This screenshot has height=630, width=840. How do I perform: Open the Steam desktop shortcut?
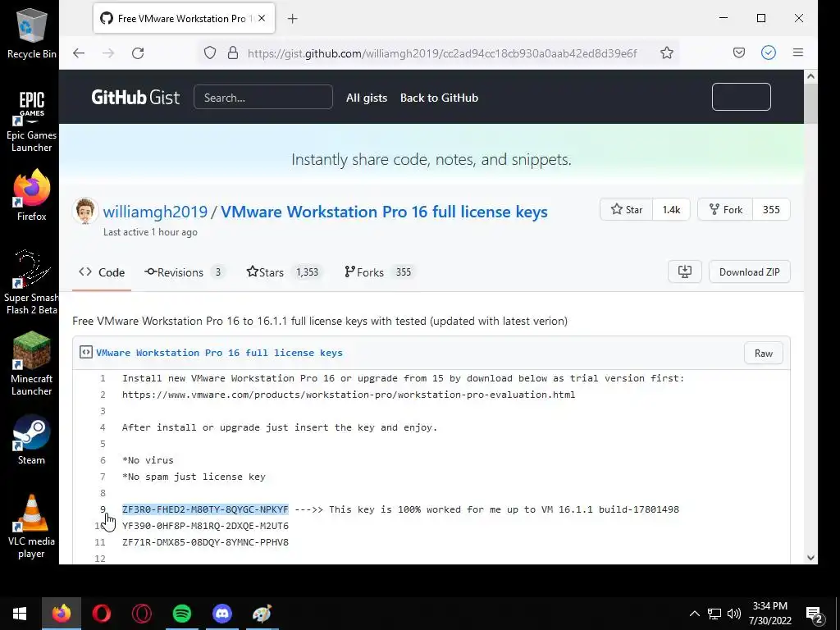point(32,440)
